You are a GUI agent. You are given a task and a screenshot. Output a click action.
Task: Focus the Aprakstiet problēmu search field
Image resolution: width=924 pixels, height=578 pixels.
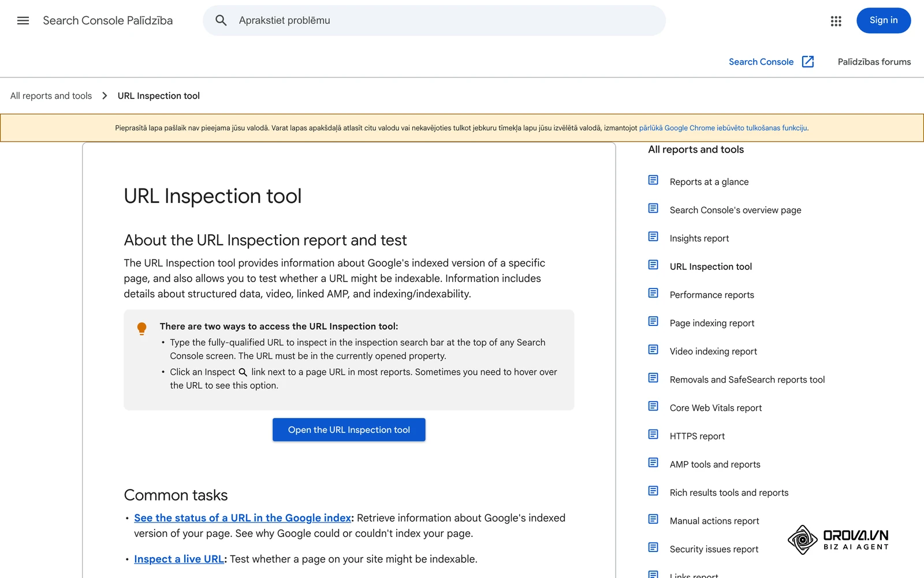click(434, 21)
